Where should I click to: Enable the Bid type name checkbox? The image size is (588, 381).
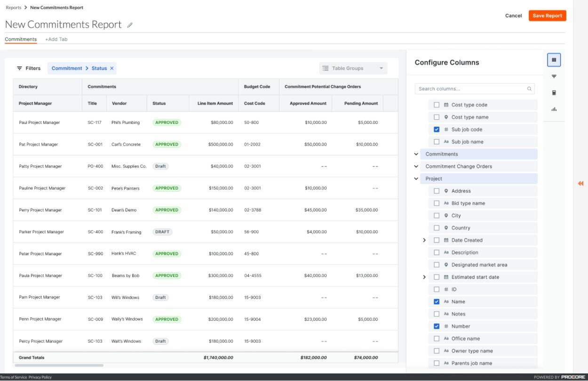tap(437, 203)
